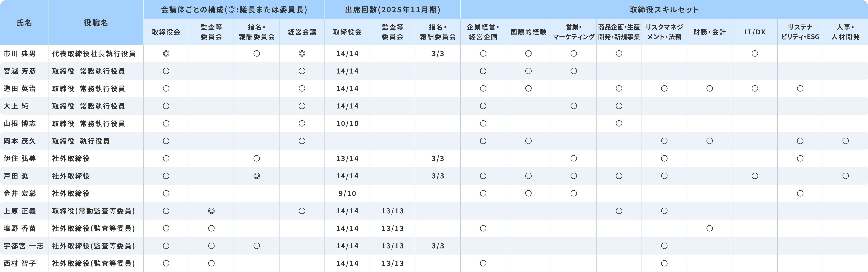Click 伊住 弘美's circle under 営業・マーケティング
The image size is (868, 272).
tap(573, 158)
